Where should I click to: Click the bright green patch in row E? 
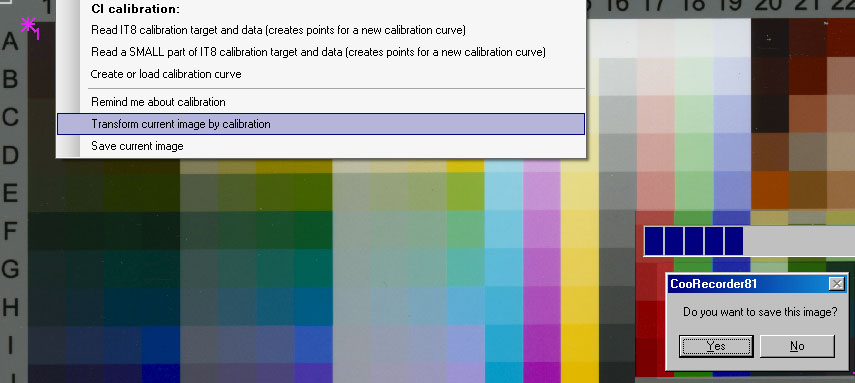coord(465,192)
